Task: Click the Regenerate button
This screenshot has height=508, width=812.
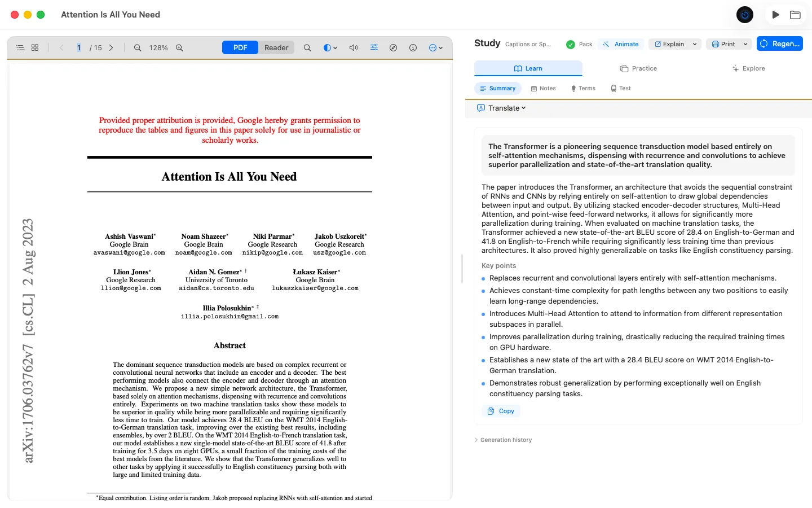Action: click(x=780, y=44)
